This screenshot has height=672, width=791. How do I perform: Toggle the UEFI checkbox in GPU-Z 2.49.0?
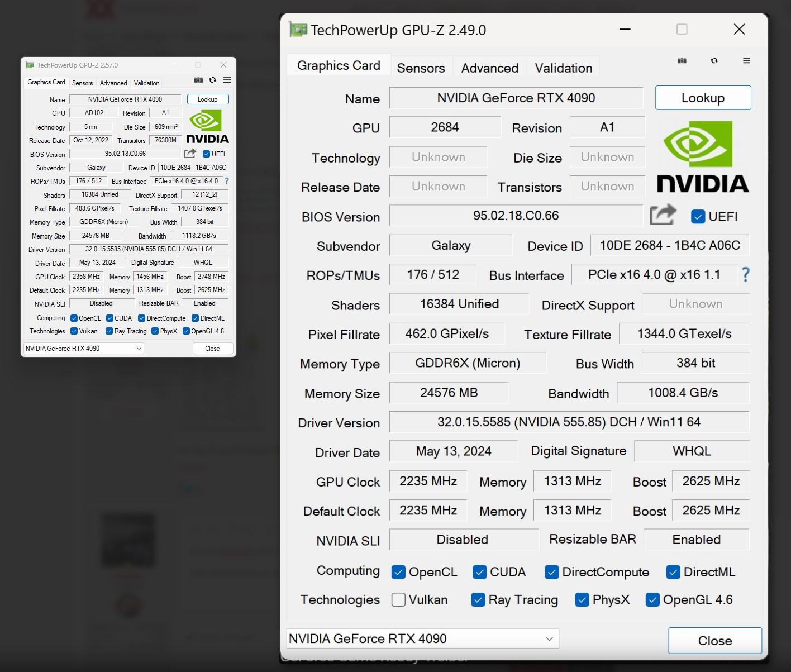click(x=698, y=216)
